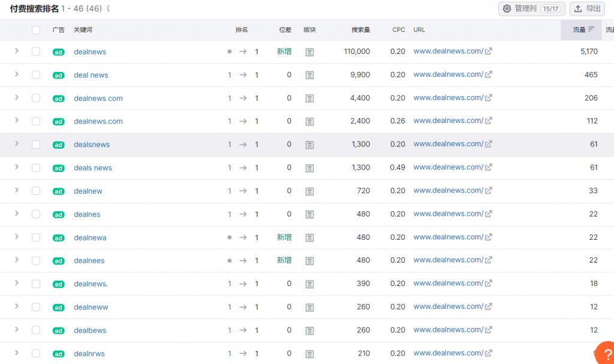Screen dimensions: 614x364
Task: Open external link icon in dealsnews row
Action: pos(488,144)
